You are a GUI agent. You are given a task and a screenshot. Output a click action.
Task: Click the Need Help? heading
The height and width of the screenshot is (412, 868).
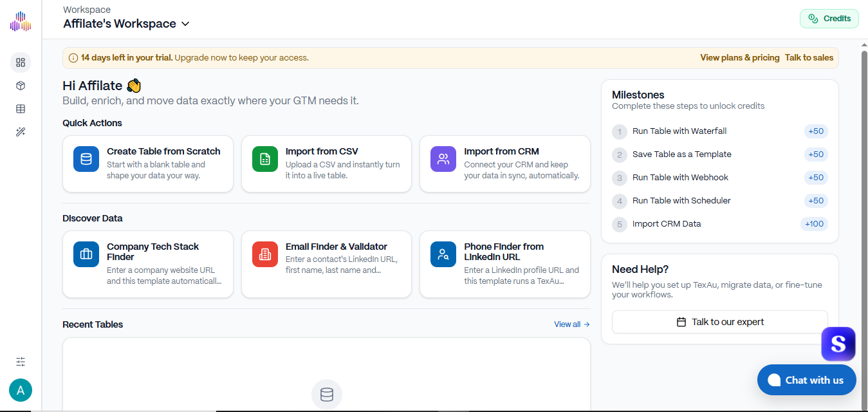click(x=640, y=269)
